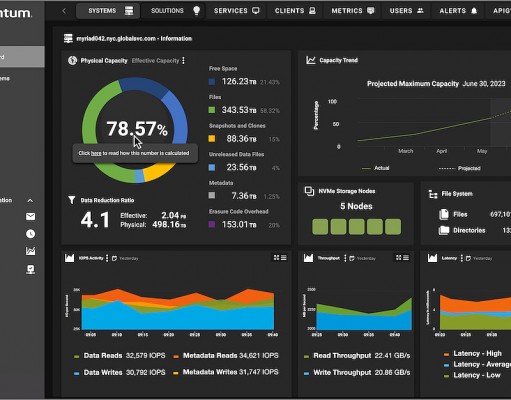The width and height of the screenshot is (511, 400).
Task: Open the METRICS tab
Action: (x=353, y=11)
